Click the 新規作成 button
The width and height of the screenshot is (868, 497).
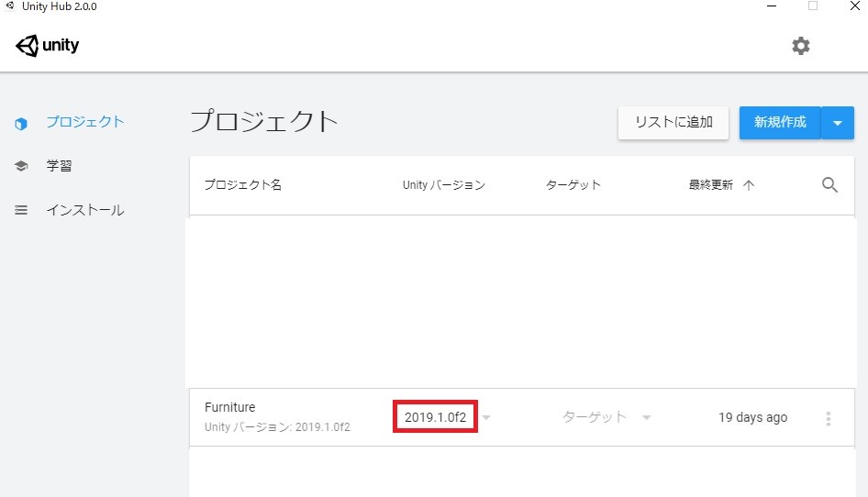(779, 122)
